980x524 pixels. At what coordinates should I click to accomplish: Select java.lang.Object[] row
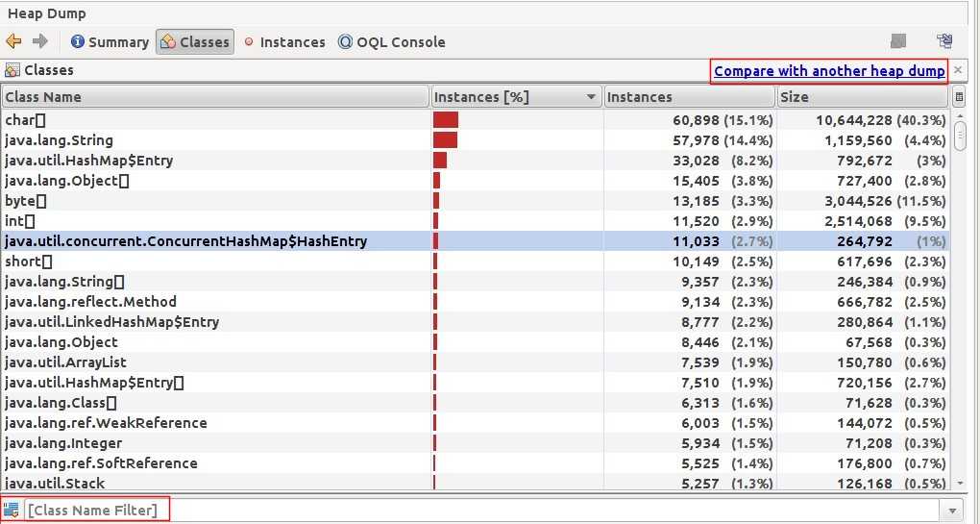pyautogui.click(x=475, y=181)
